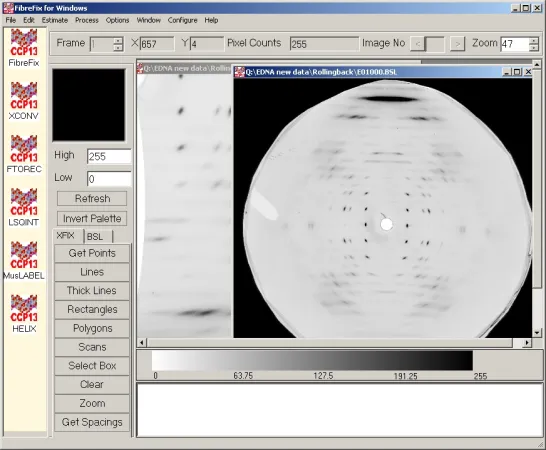Screen dimensions: 546x450
Task: Decrease the Frame stepper value
Action: pyautogui.click(x=118, y=48)
